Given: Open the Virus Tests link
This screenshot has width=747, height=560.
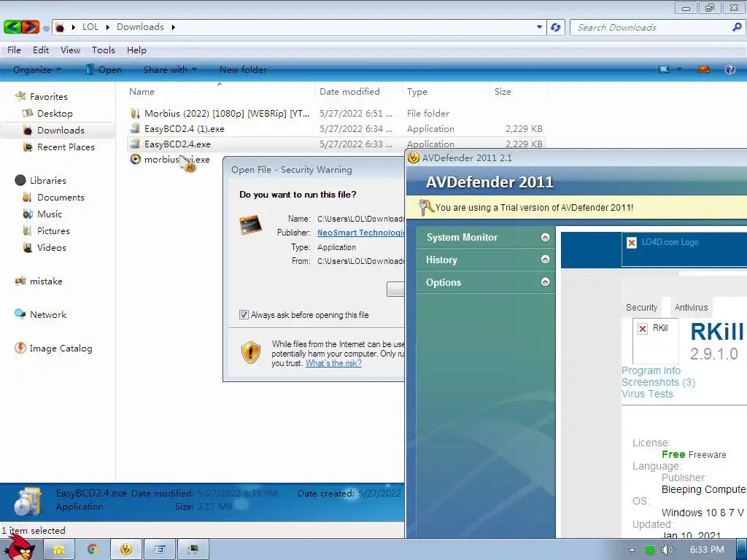Looking at the screenshot, I should click(x=647, y=394).
